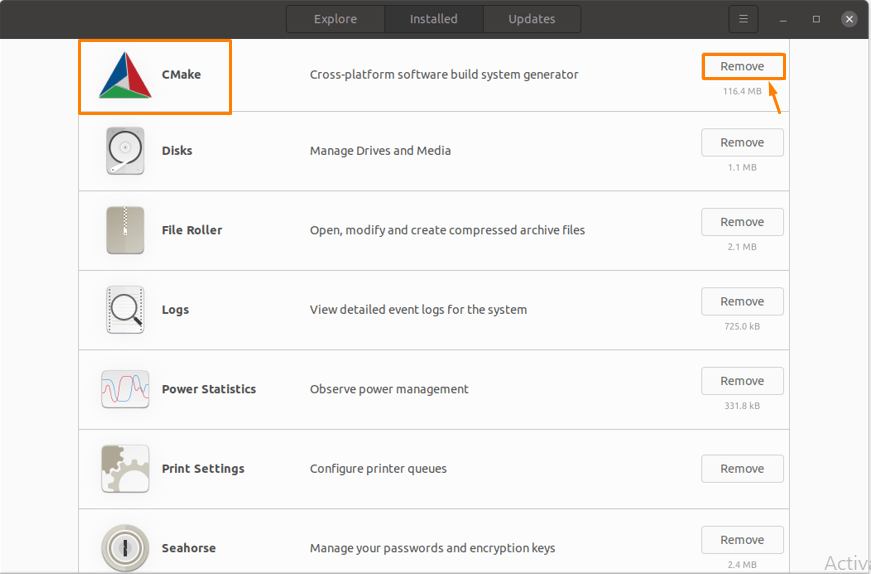Switch to the Explore tab
The width and height of the screenshot is (871, 574).
pos(336,19)
